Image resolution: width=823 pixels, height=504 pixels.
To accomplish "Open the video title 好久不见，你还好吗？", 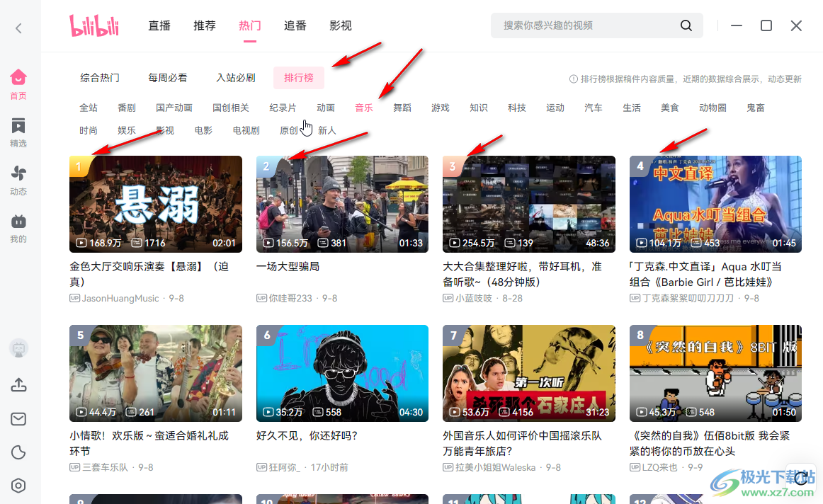I will 307,436.
